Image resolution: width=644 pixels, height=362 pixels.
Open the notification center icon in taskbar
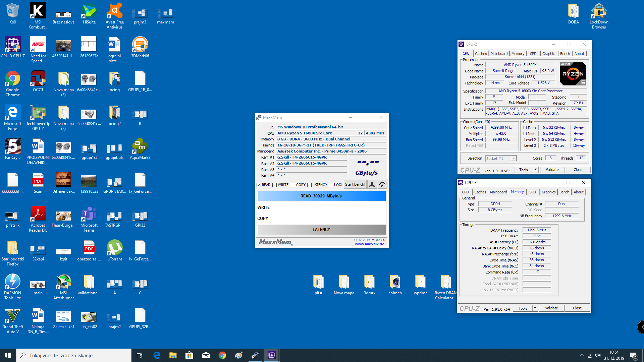pos(634,355)
